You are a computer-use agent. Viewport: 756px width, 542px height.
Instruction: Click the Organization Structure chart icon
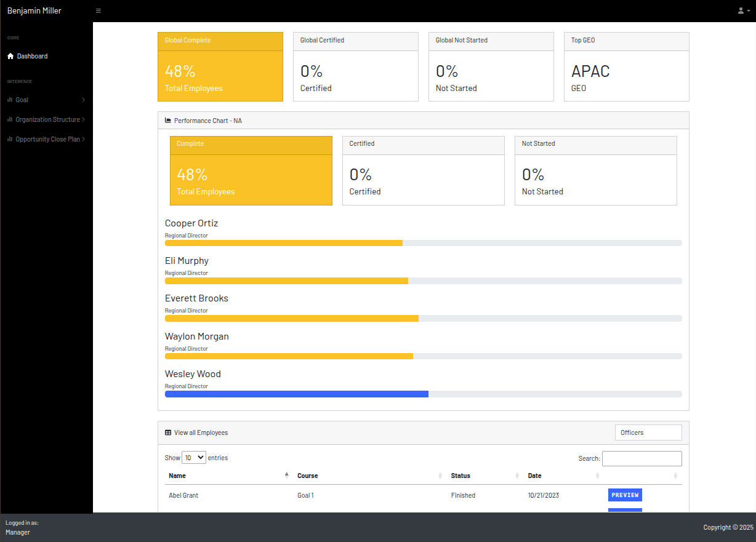(x=10, y=119)
